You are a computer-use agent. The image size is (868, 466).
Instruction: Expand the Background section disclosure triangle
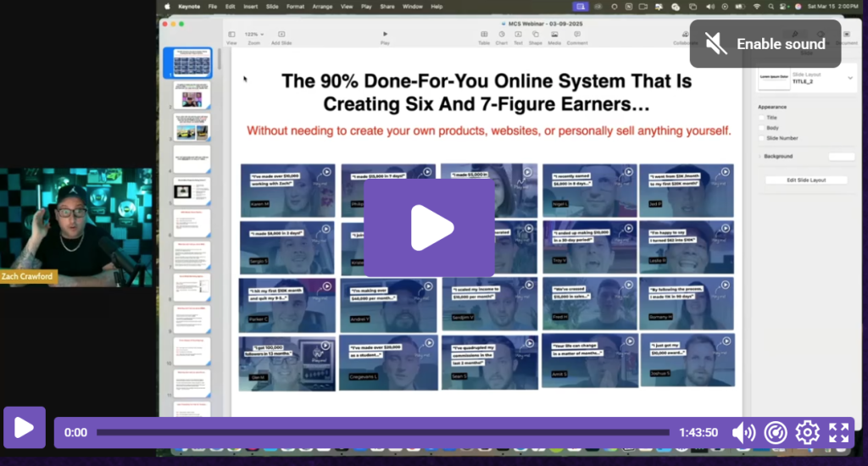tap(759, 157)
